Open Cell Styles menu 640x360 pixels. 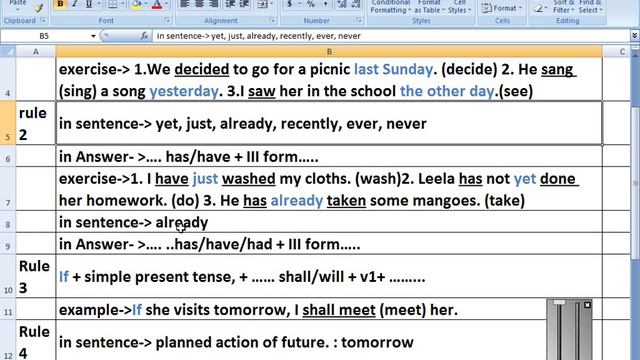tap(460, 7)
